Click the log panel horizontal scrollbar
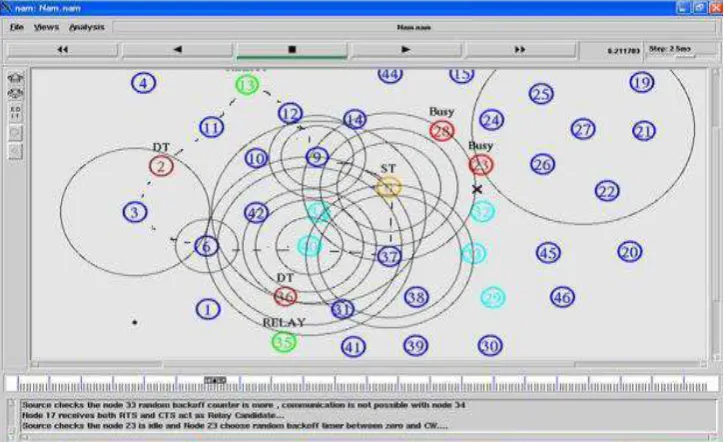The image size is (727, 442). click(x=369, y=437)
